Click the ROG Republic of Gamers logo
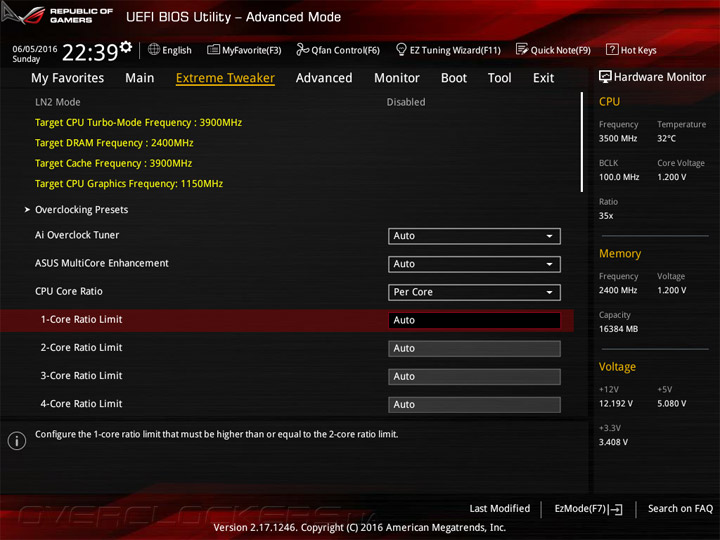Screen dimensions: 720x540 (57, 15)
